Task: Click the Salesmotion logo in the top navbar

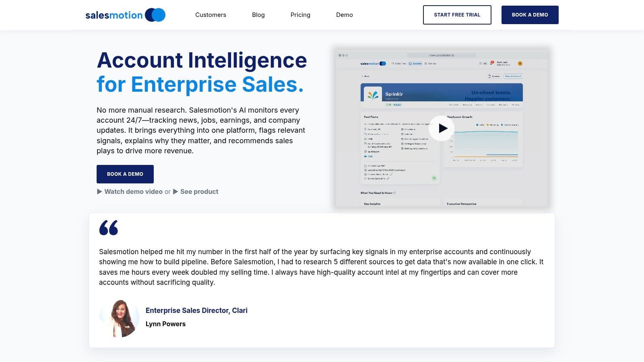Action: 125,14
